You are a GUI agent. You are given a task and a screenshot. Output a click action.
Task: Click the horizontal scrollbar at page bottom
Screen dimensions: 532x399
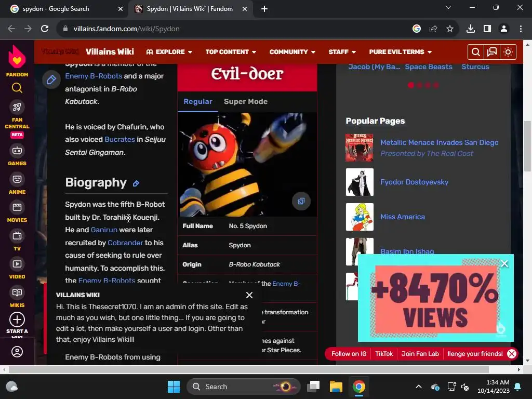(x=249, y=369)
